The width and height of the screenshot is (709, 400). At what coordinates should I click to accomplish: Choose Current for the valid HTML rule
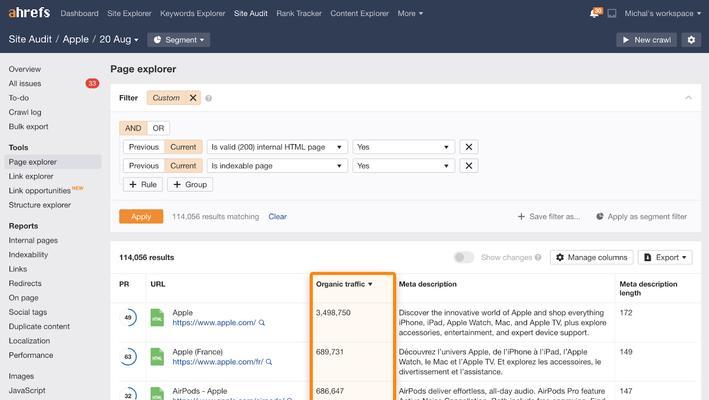point(183,147)
